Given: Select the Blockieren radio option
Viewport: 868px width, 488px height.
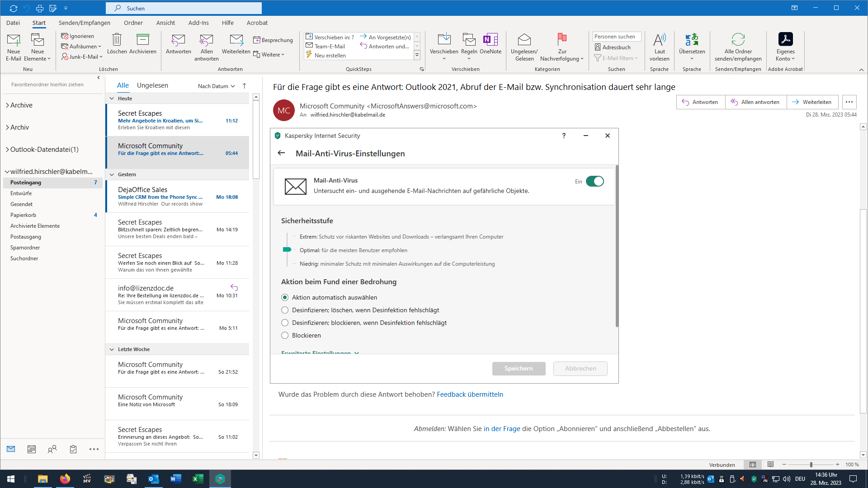Looking at the screenshot, I should (x=301, y=335).
